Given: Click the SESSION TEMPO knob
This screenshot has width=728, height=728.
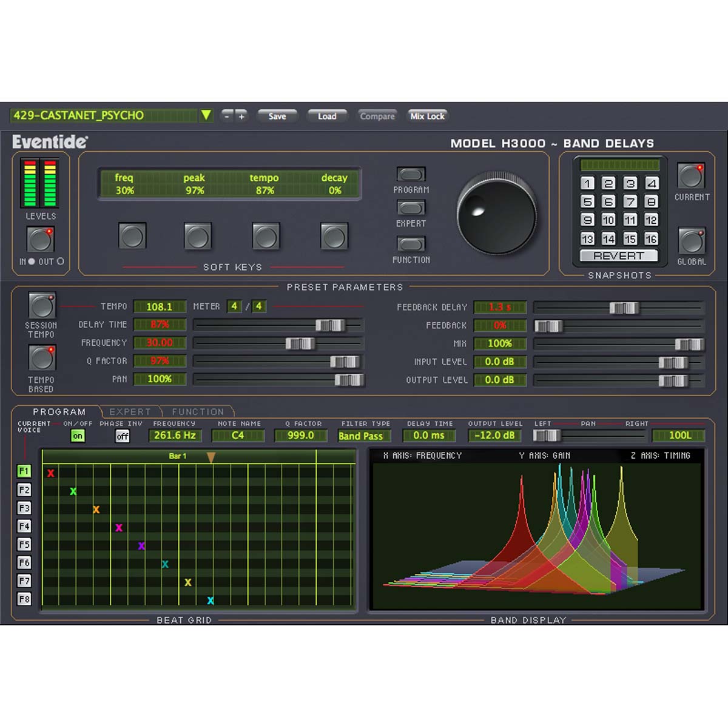Looking at the screenshot, I should pyautogui.click(x=41, y=305).
